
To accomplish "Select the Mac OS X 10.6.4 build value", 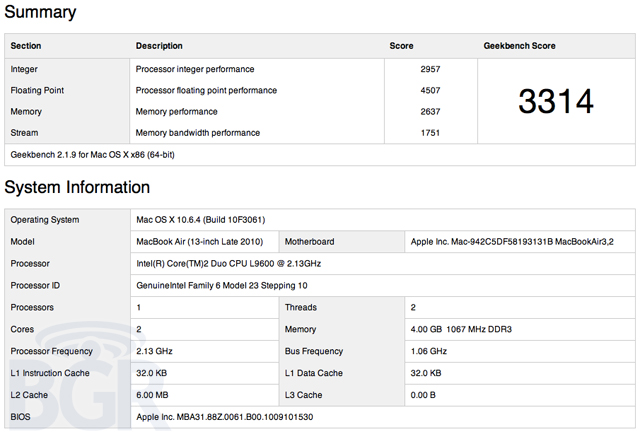I will point(200,220).
